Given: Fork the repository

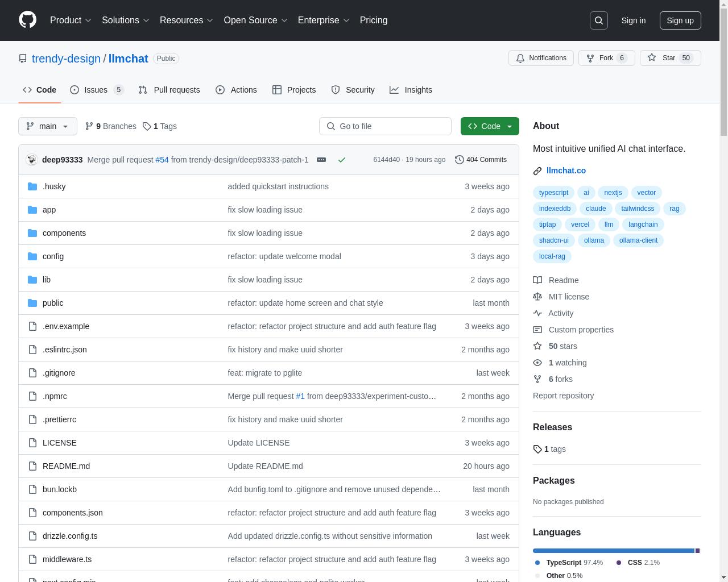Looking at the screenshot, I should pos(606,58).
